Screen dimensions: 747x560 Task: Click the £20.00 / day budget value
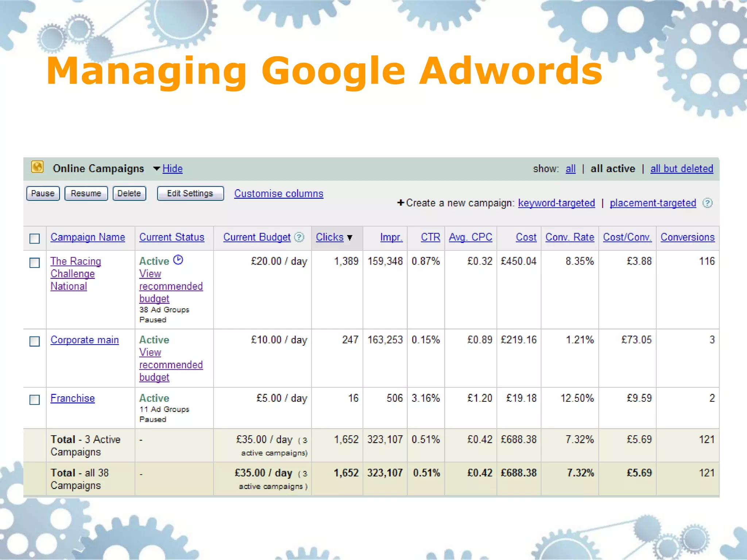[x=279, y=261]
